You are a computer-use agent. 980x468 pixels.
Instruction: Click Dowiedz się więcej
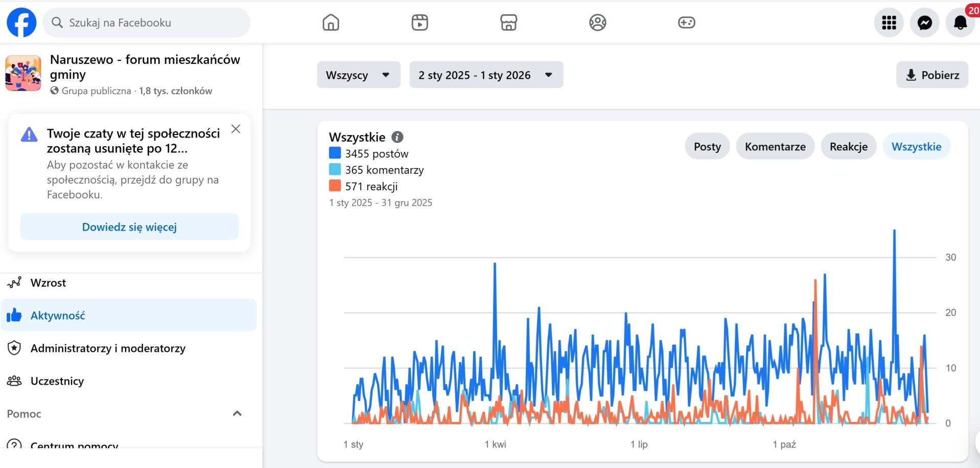tap(129, 227)
